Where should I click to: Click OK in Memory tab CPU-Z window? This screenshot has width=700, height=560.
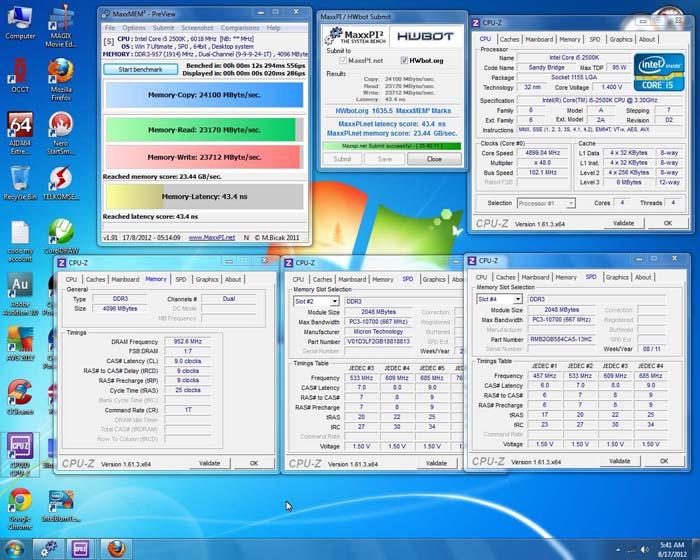point(254,463)
